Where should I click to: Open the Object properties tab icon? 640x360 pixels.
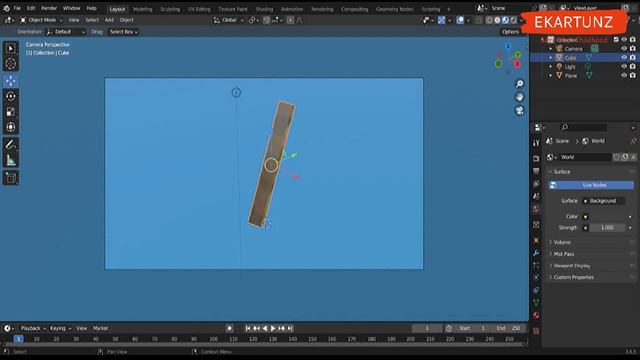(536, 240)
